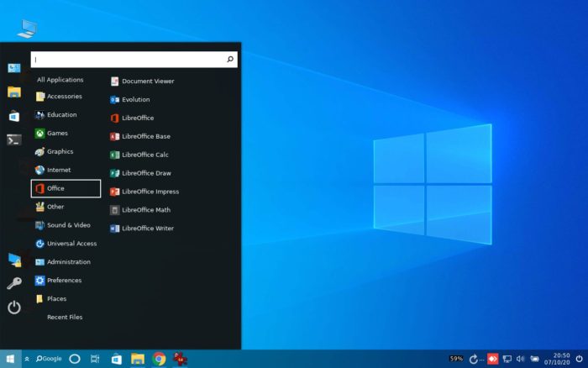Launch Google Chrome from the taskbar
The width and height of the screenshot is (588, 368).
click(159, 359)
